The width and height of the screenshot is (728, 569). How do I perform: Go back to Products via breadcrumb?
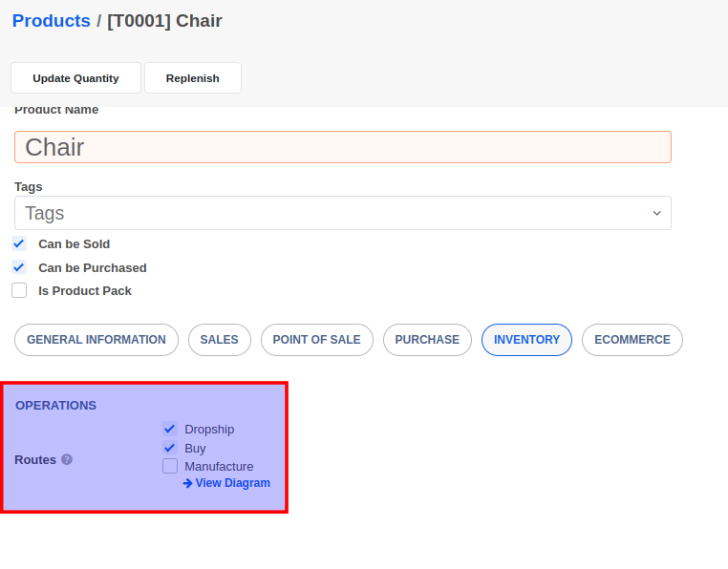pos(51,21)
